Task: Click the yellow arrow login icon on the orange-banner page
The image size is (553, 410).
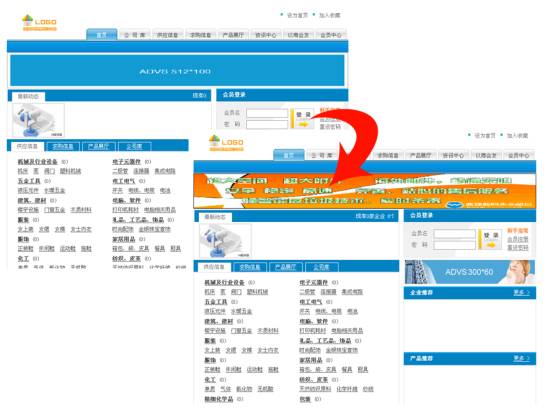Action: pos(491,245)
